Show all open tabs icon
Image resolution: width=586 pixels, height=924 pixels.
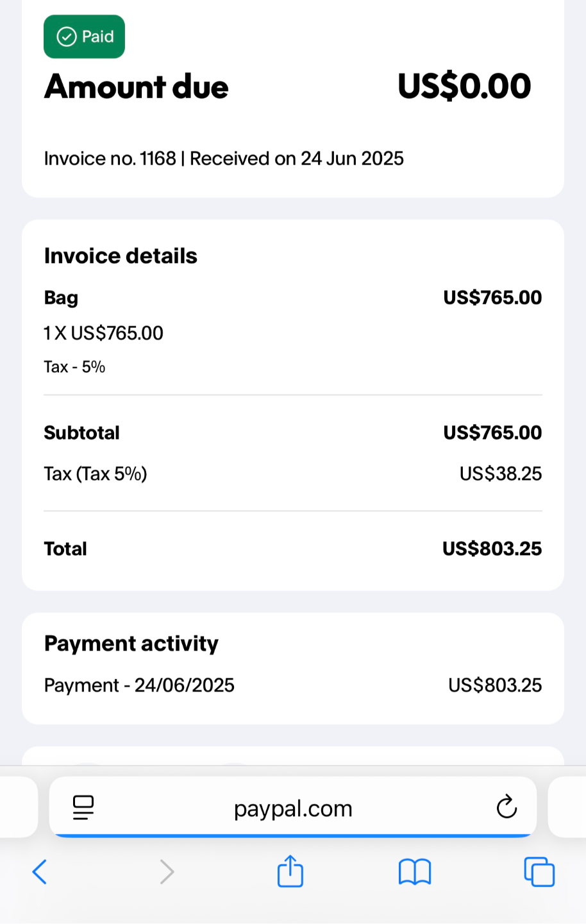[539, 872]
